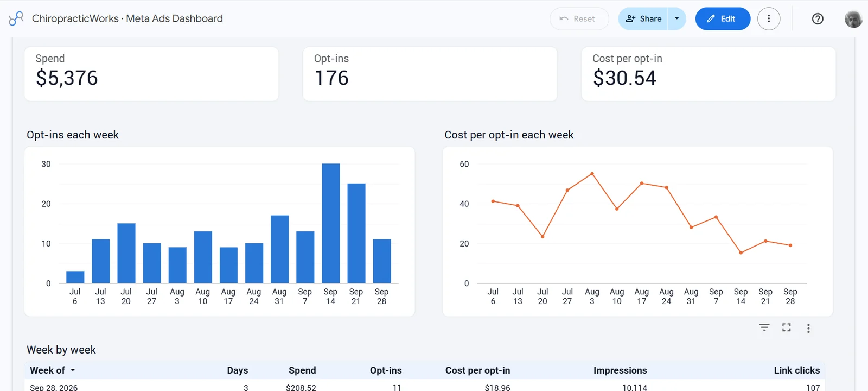
Task: Click the 107 link clicks cell
Action: (813, 387)
